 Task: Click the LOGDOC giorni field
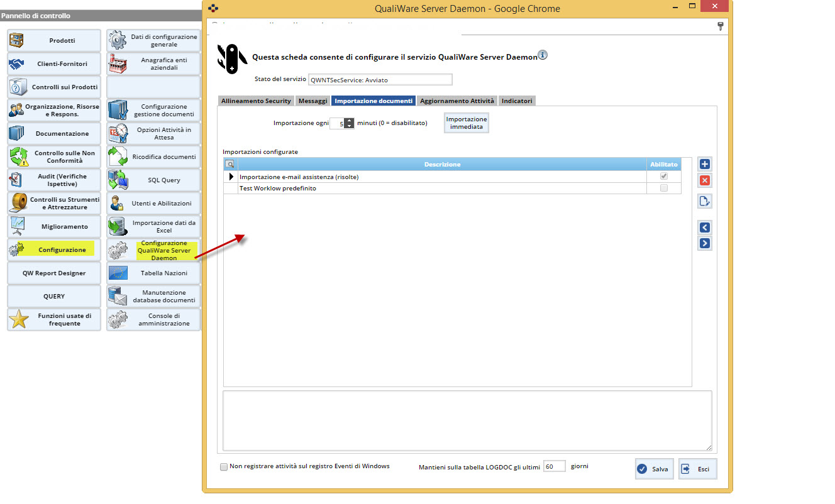pos(555,467)
